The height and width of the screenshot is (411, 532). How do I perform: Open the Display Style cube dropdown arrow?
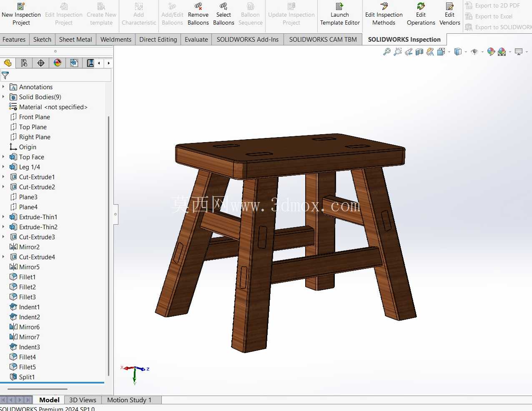coord(466,52)
